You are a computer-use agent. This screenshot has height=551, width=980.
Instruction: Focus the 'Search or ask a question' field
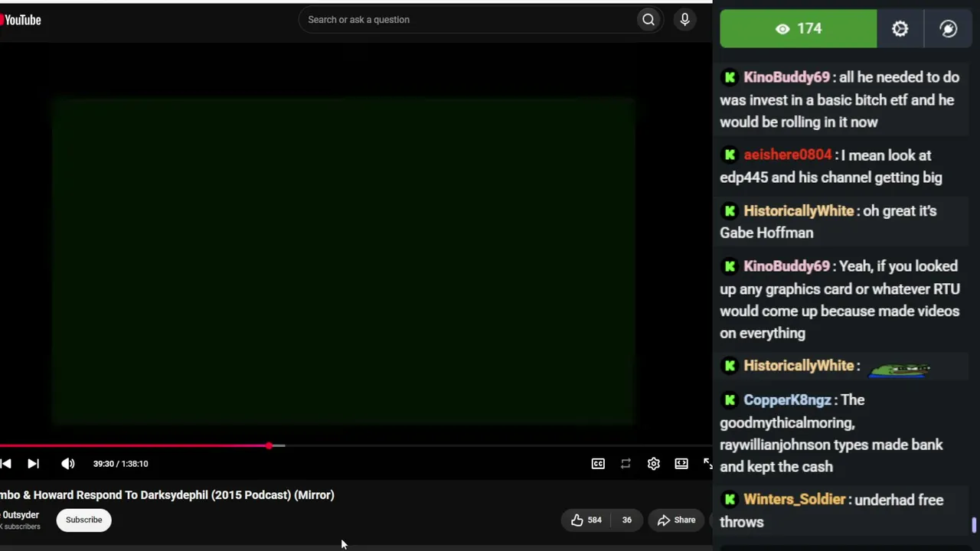click(467, 20)
